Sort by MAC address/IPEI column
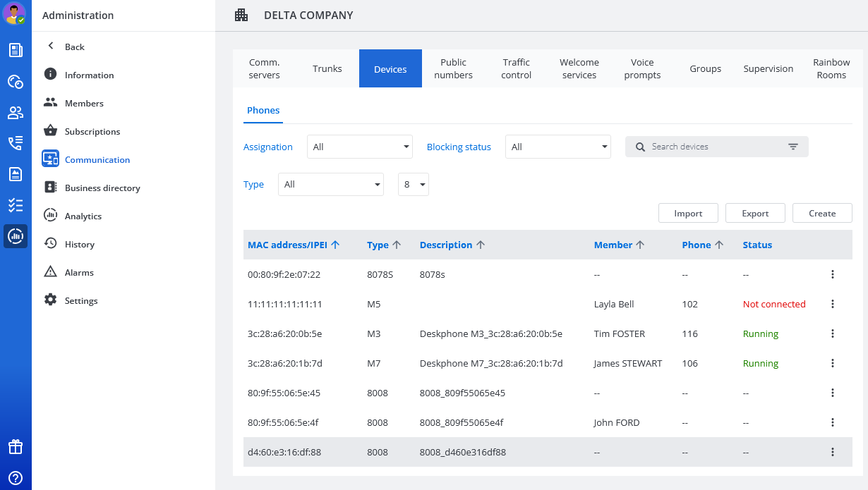868x490 pixels. 294,245
